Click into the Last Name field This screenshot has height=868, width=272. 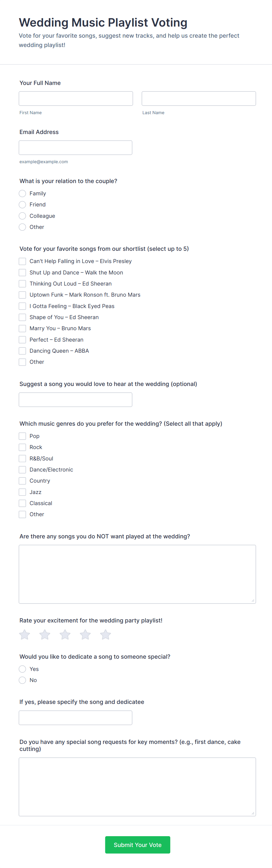click(198, 98)
